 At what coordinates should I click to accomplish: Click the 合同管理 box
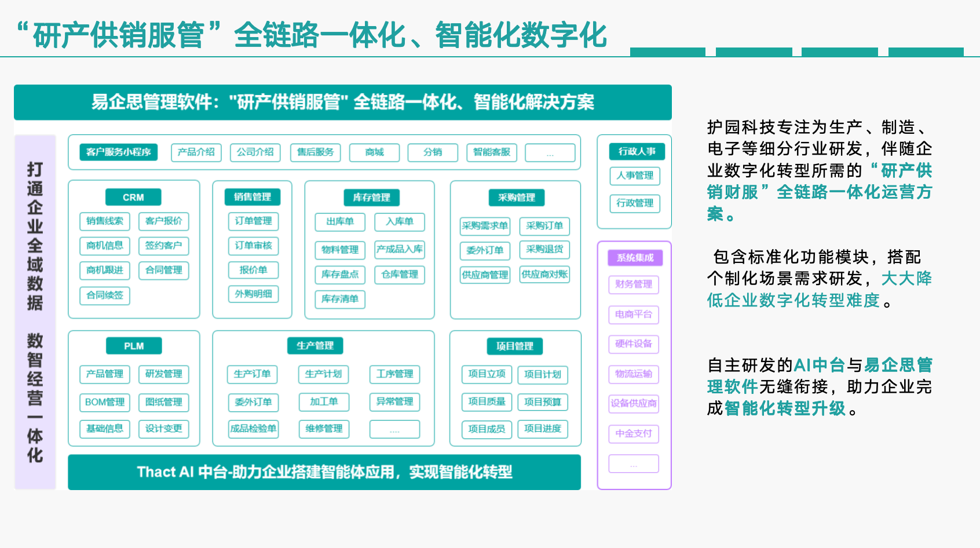coord(164,271)
